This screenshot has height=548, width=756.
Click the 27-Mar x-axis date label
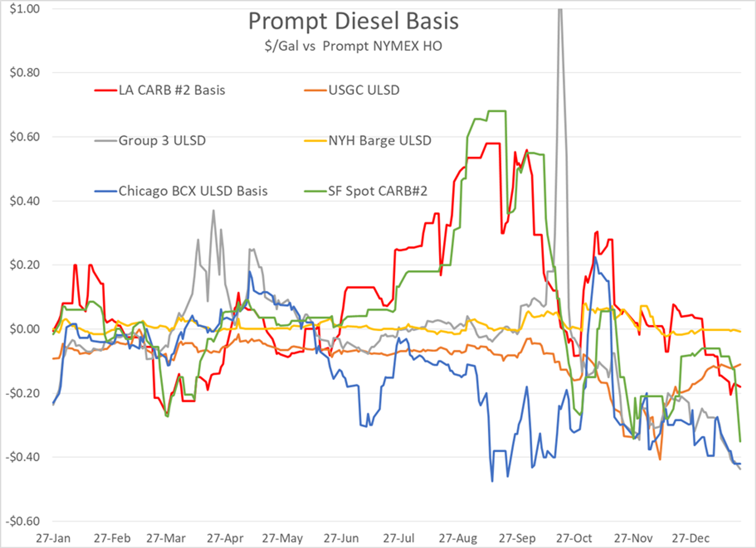pos(166,538)
